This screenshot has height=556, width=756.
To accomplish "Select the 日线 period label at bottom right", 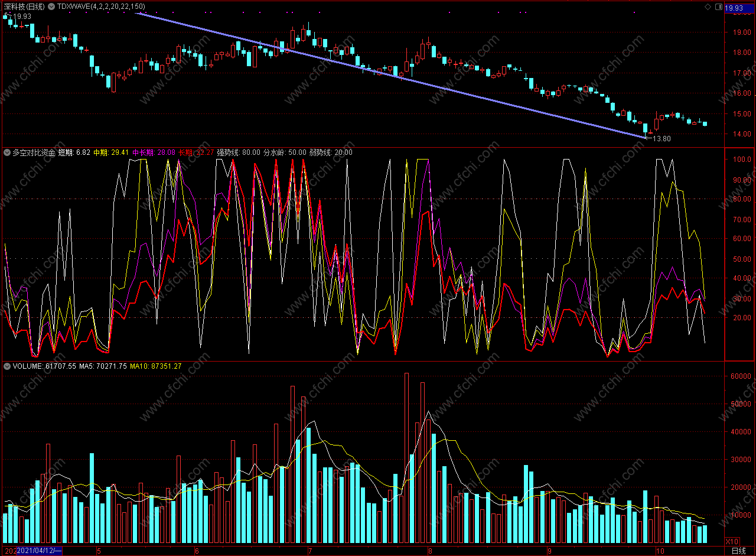I will [738, 551].
